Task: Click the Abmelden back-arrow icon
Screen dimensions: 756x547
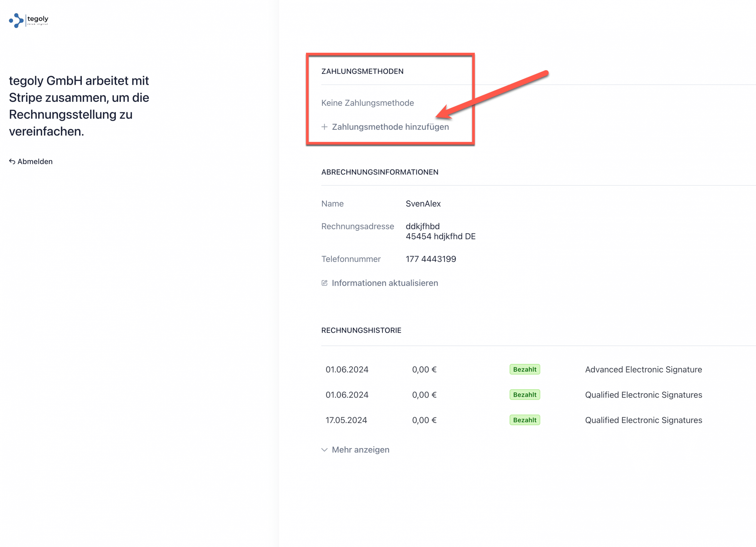Action: tap(12, 161)
